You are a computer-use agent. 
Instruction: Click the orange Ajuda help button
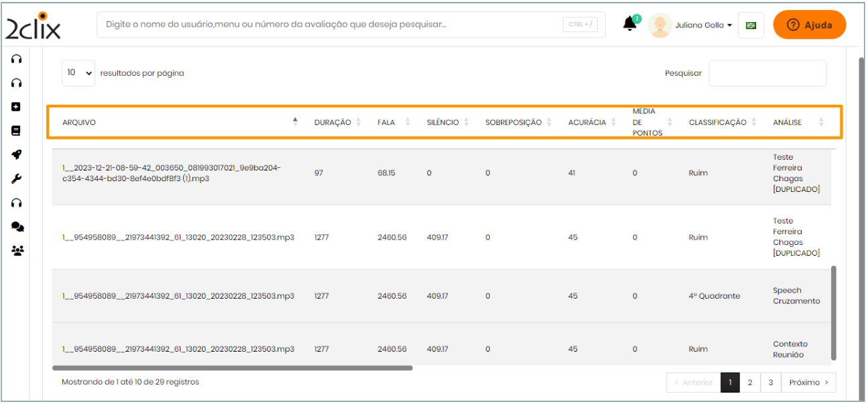[x=809, y=25]
